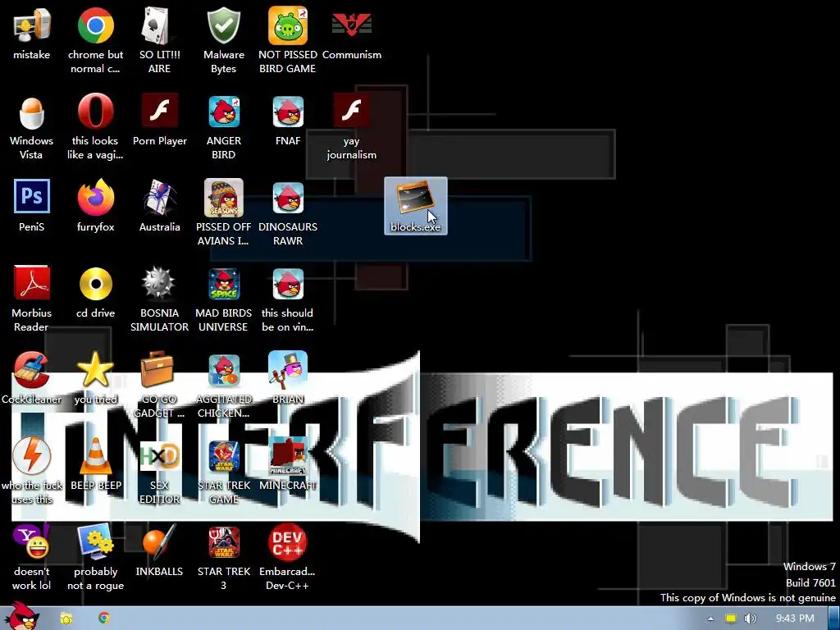Show hidden system tray icons arrow

[710, 619]
